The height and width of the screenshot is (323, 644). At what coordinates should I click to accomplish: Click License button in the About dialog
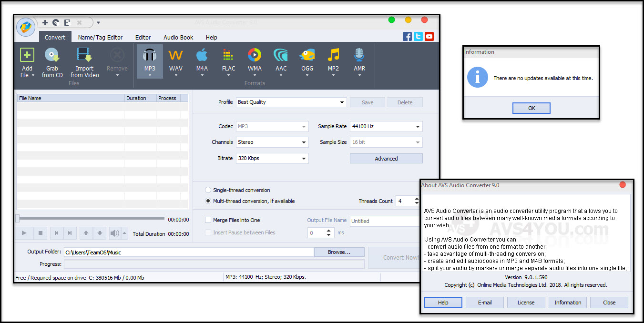pyautogui.click(x=526, y=303)
